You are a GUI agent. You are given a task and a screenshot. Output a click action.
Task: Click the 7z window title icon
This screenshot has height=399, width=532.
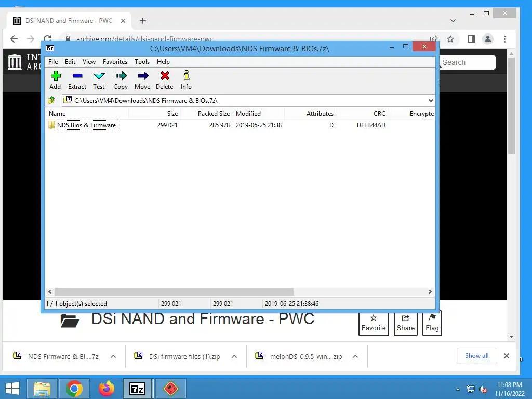tap(50, 48)
